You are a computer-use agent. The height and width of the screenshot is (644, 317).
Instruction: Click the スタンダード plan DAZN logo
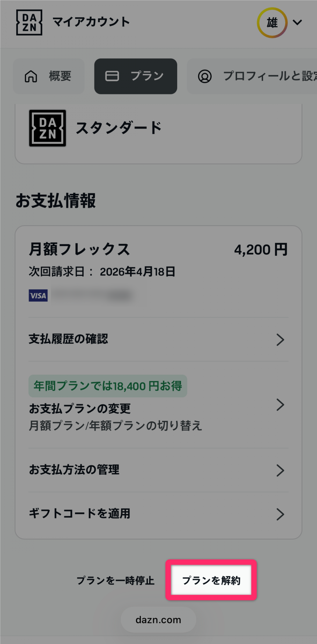pyautogui.click(x=48, y=128)
